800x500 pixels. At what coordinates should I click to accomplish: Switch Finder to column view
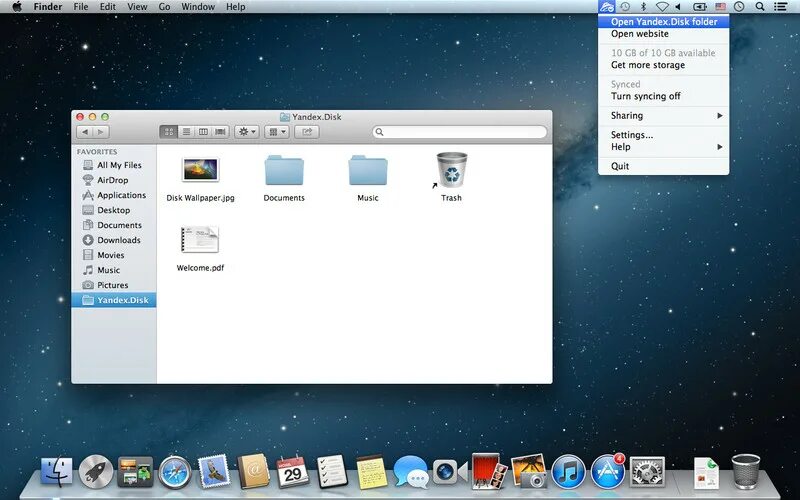[203, 132]
